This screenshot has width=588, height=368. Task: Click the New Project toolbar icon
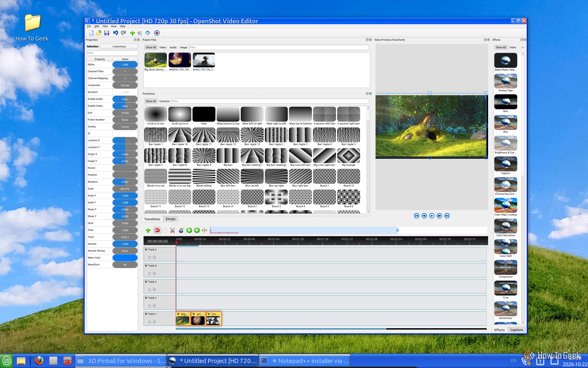coord(91,33)
